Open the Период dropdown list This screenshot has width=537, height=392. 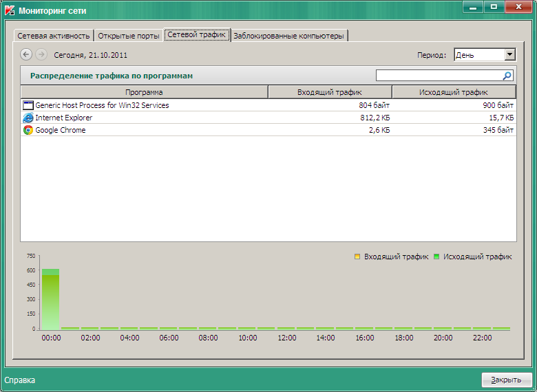[509, 54]
